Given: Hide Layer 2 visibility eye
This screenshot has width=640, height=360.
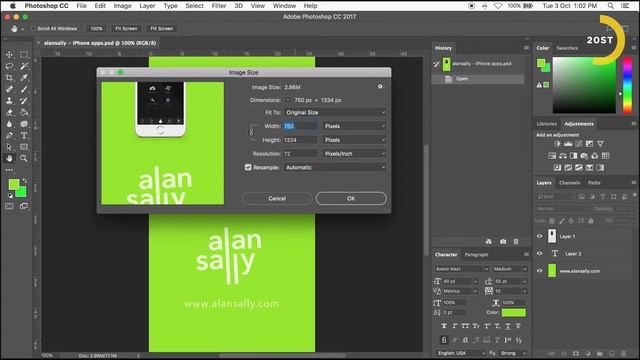Looking at the screenshot, I should pyautogui.click(x=540, y=253).
